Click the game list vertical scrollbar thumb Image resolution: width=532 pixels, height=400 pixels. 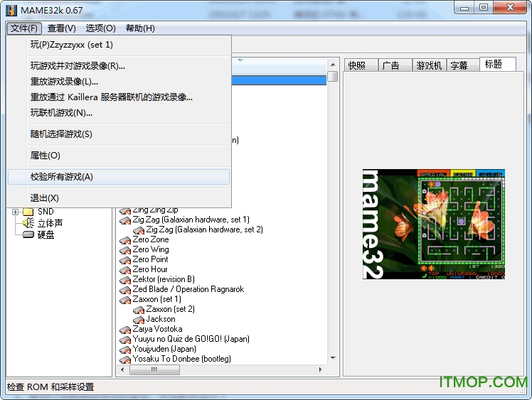pos(333,76)
